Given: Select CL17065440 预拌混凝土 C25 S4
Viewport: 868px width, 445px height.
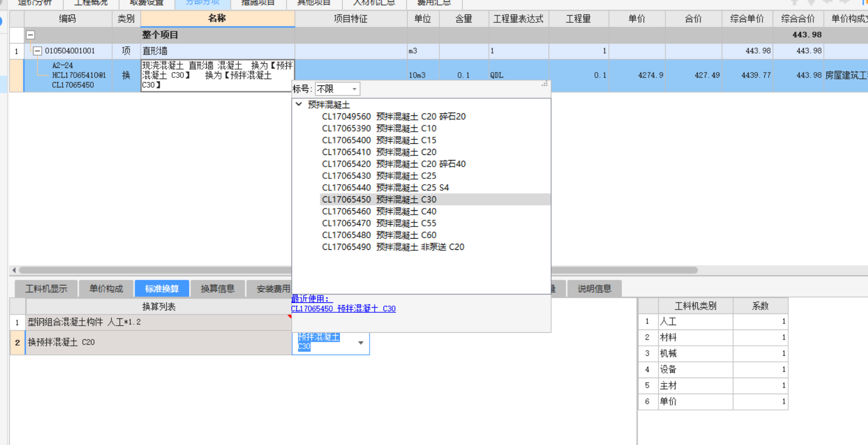Looking at the screenshot, I should (x=385, y=187).
